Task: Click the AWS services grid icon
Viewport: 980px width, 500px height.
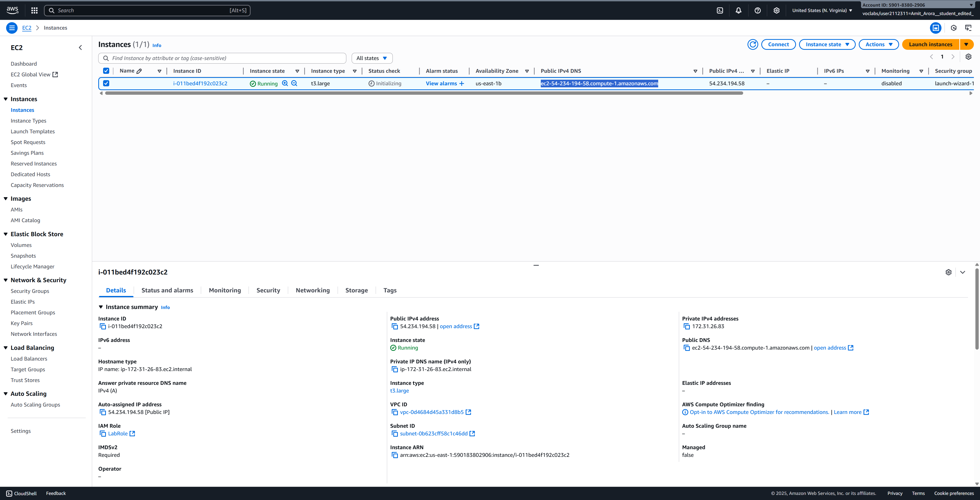Action: [34, 11]
